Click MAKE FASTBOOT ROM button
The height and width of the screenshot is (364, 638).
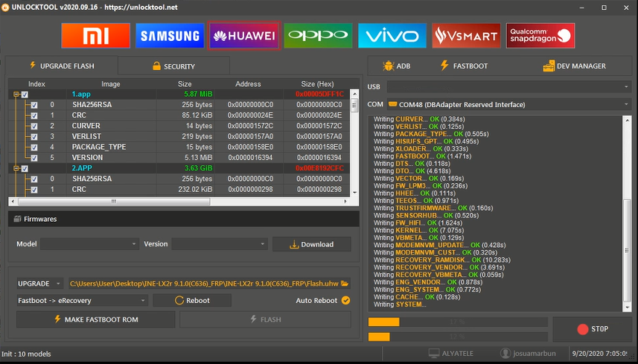(x=96, y=319)
